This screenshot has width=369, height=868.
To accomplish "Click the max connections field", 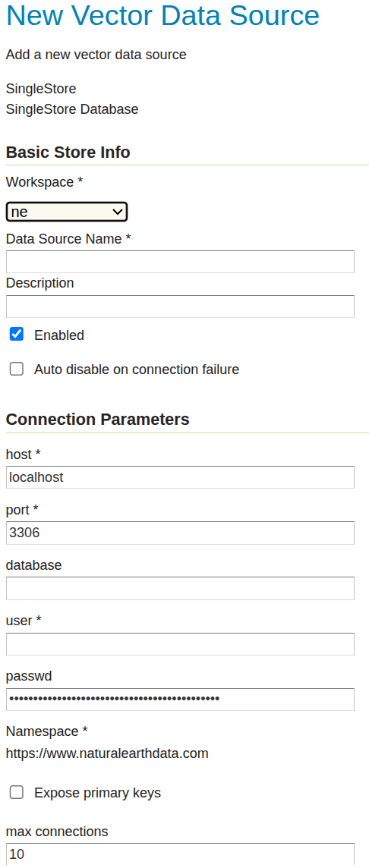I will [180, 854].
